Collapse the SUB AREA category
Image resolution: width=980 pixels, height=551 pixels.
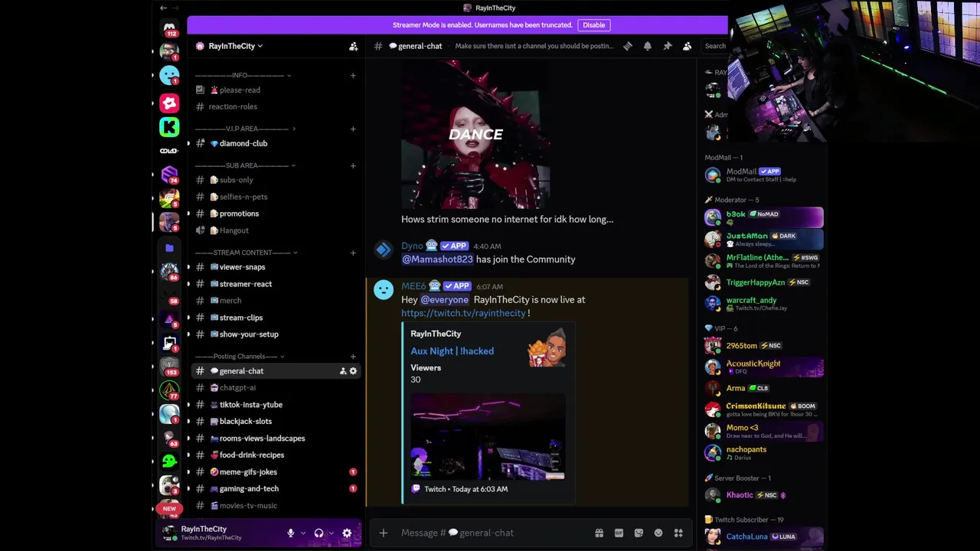pyautogui.click(x=245, y=165)
